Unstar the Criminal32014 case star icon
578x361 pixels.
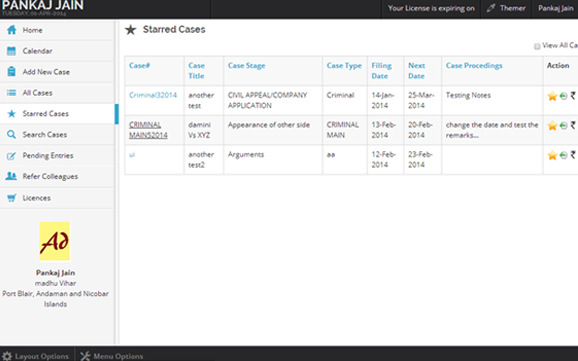coord(552,96)
